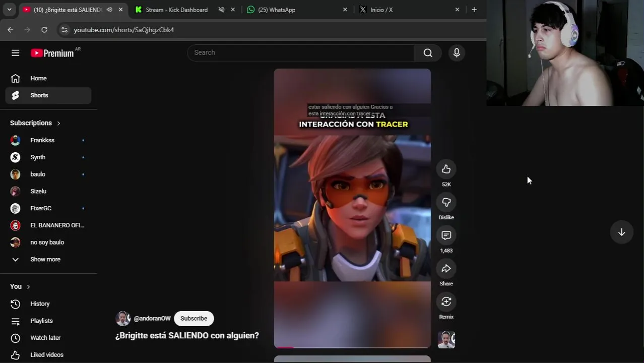Open the sound source thumbnail beside video

click(446, 340)
